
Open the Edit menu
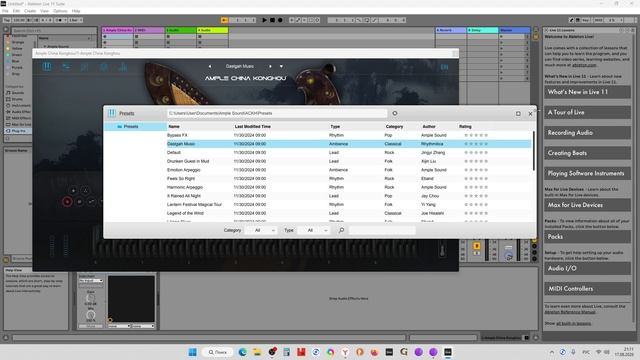16,11
